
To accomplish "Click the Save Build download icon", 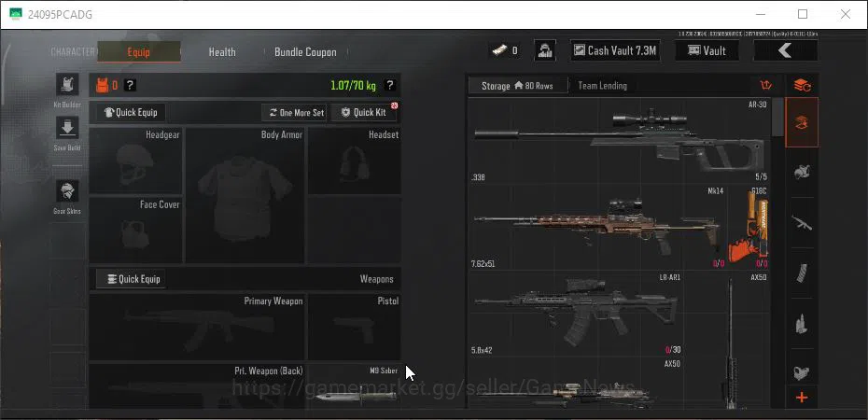I will [67, 128].
